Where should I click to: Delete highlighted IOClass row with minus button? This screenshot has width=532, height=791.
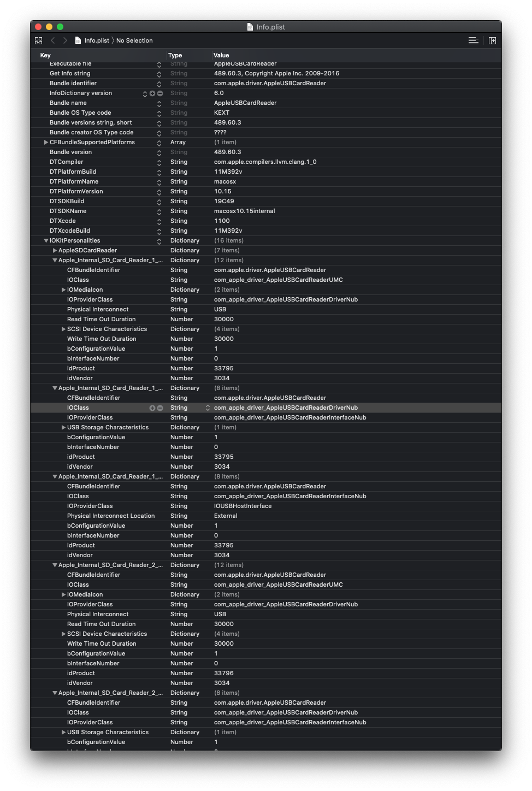tap(160, 408)
